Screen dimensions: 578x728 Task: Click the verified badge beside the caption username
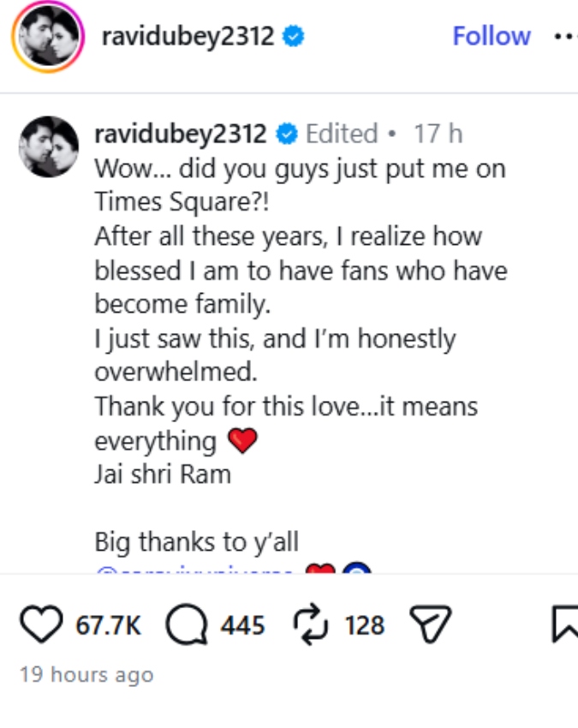coord(288,134)
